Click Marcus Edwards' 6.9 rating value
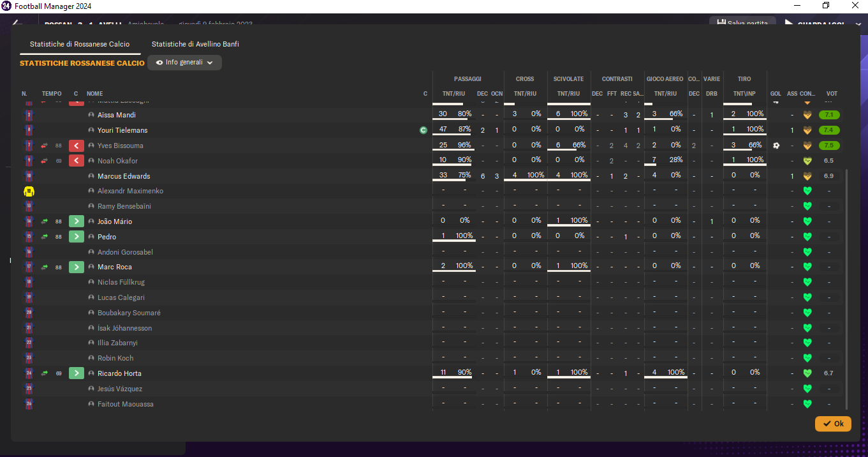The image size is (868, 457). [x=828, y=176]
